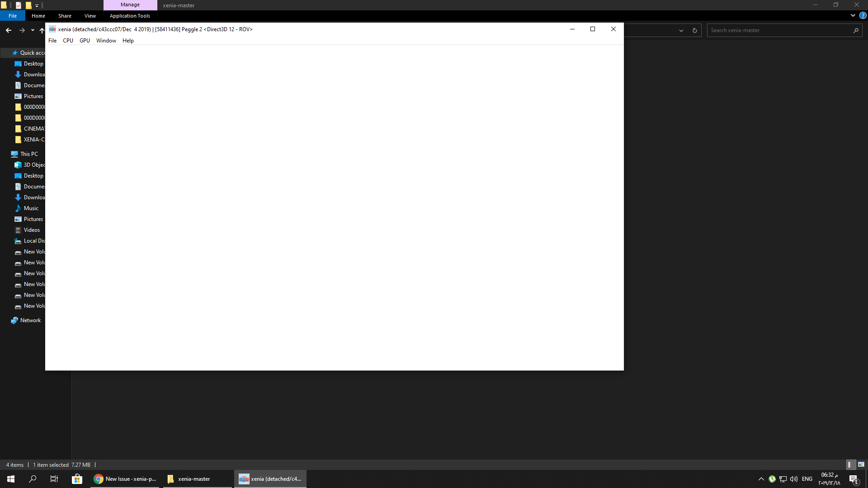Open the Window menu in xenia
Image resolution: width=868 pixels, height=488 pixels.
click(x=106, y=41)
